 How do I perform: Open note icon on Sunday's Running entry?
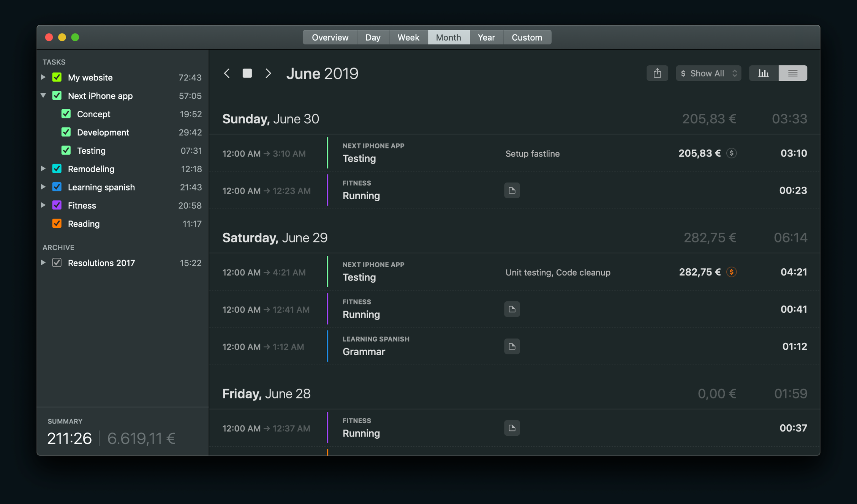coord(512,190)
